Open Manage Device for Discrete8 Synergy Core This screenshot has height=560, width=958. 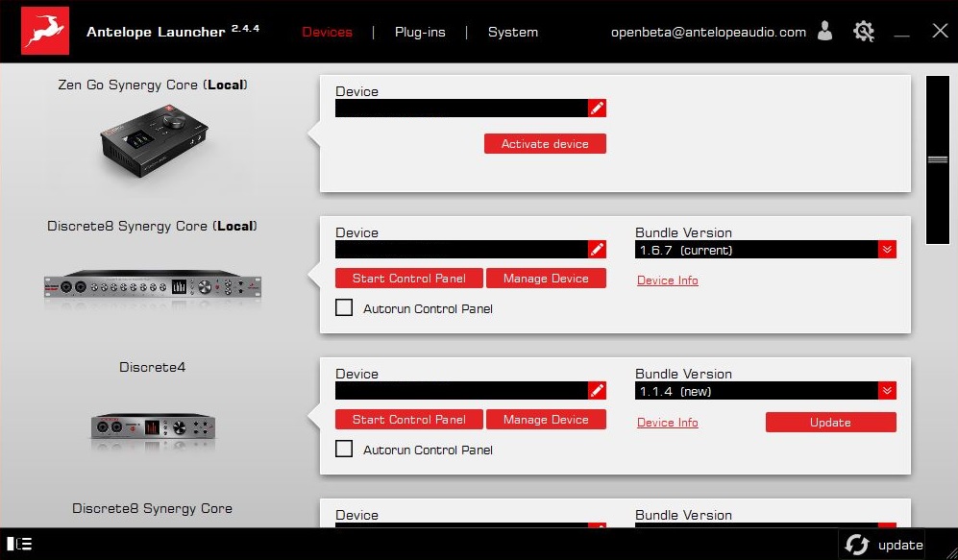tap(546, 278)
